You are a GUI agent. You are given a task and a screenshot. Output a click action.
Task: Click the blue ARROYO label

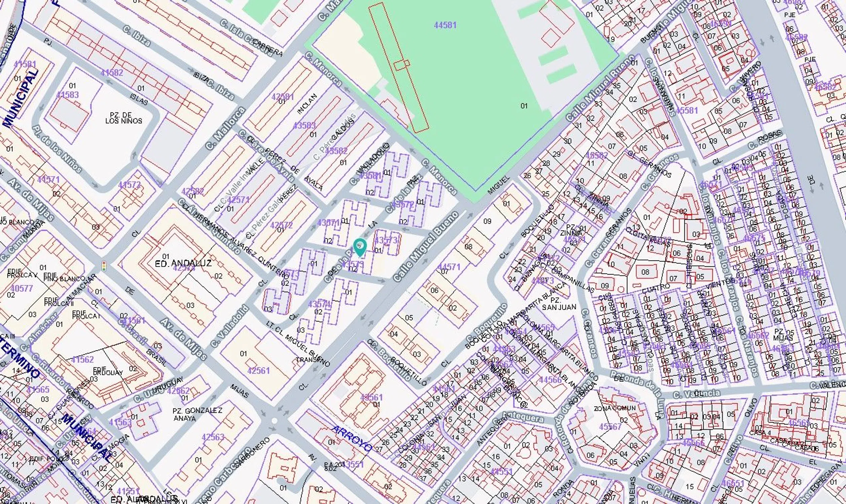pyautogui.click(x=352, y=439)
